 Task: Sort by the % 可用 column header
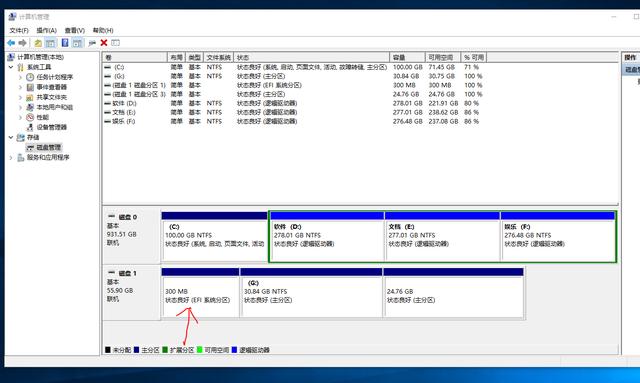coord(474,58)
